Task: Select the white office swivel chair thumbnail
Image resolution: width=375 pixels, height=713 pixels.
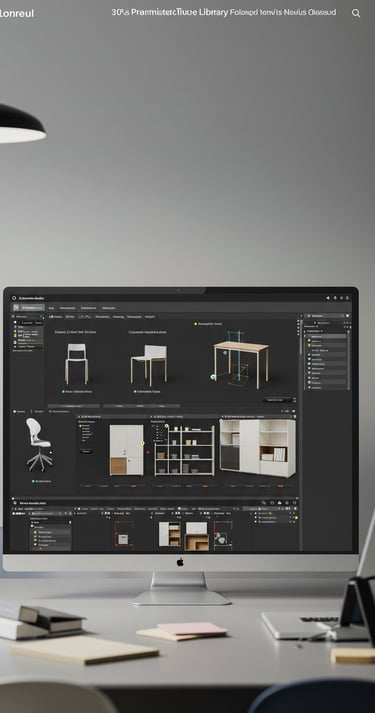Action: tap(39, 445)
